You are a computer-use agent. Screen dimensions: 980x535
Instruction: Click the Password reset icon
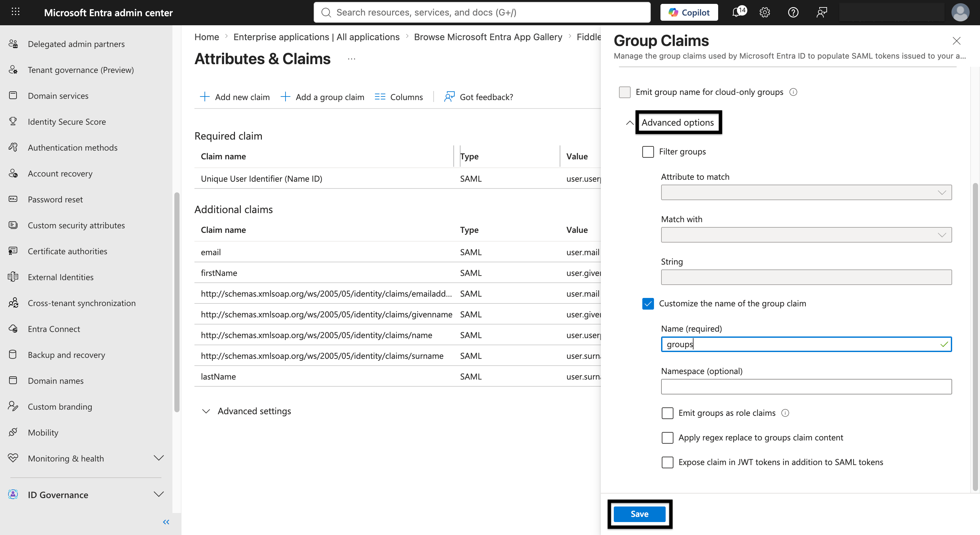[13, 199]
